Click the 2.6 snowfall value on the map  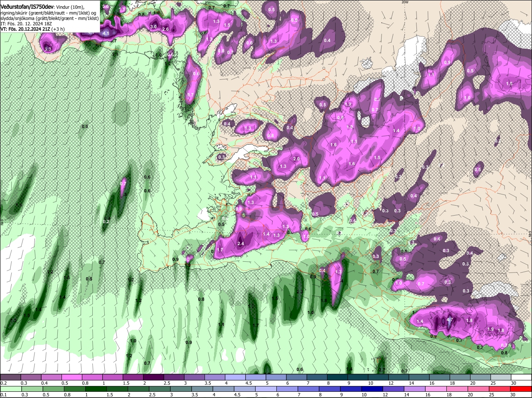[165, 29]
